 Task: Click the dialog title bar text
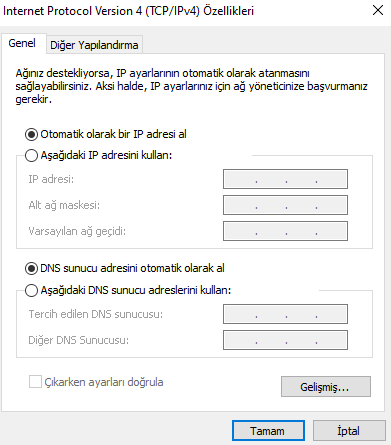tap(128, 11)
